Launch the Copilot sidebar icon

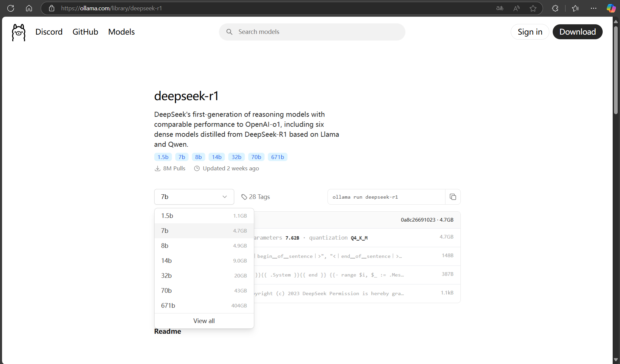click(611, 8)
